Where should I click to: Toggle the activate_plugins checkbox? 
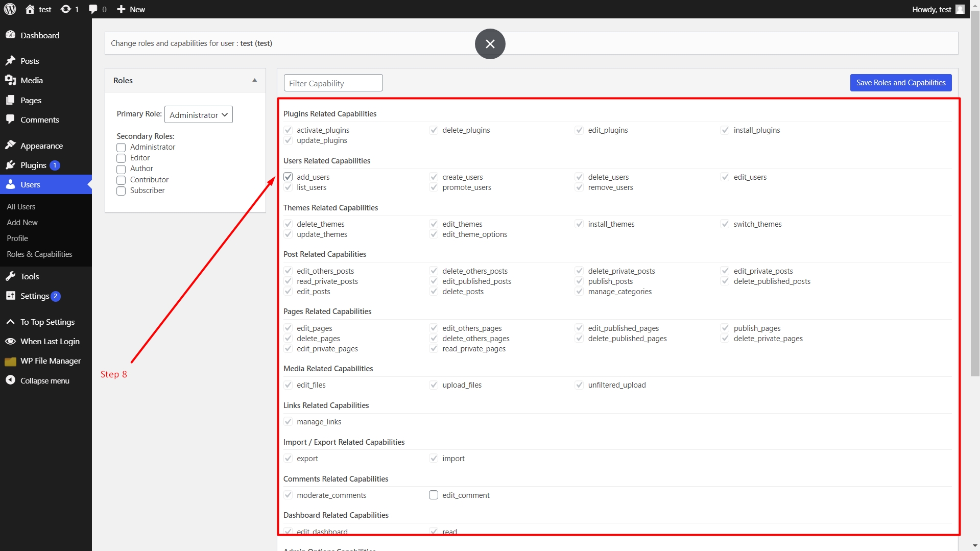pos(288,130)
